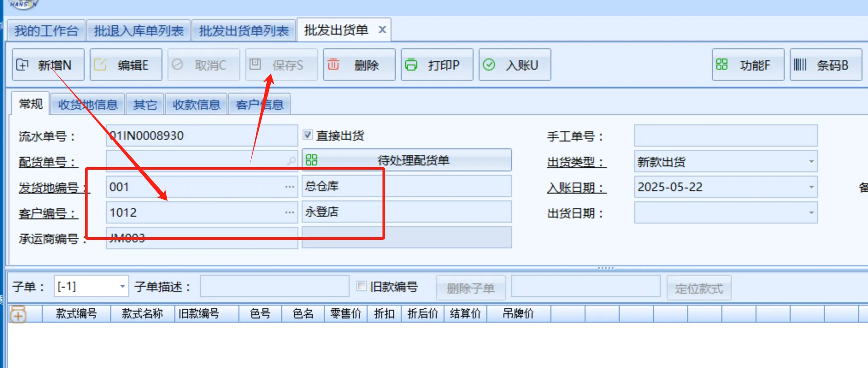Click the add-row plus icon in grid header

[x=18, y=315]
